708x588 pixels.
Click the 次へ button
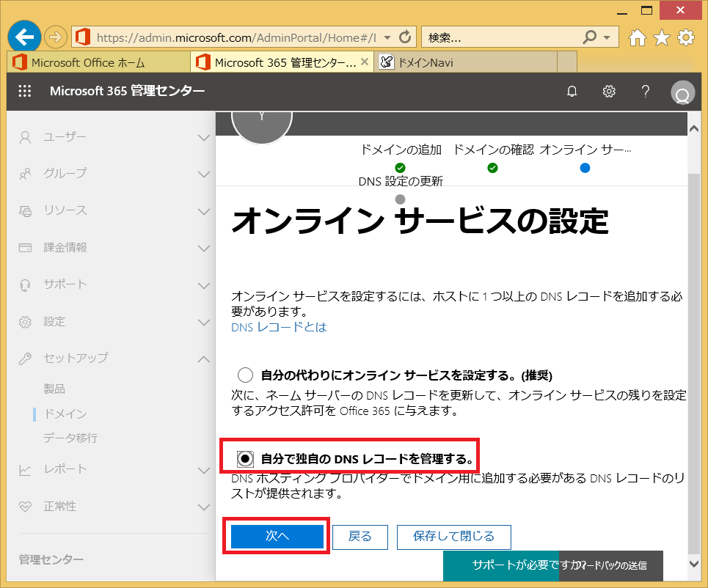point(277,536)
